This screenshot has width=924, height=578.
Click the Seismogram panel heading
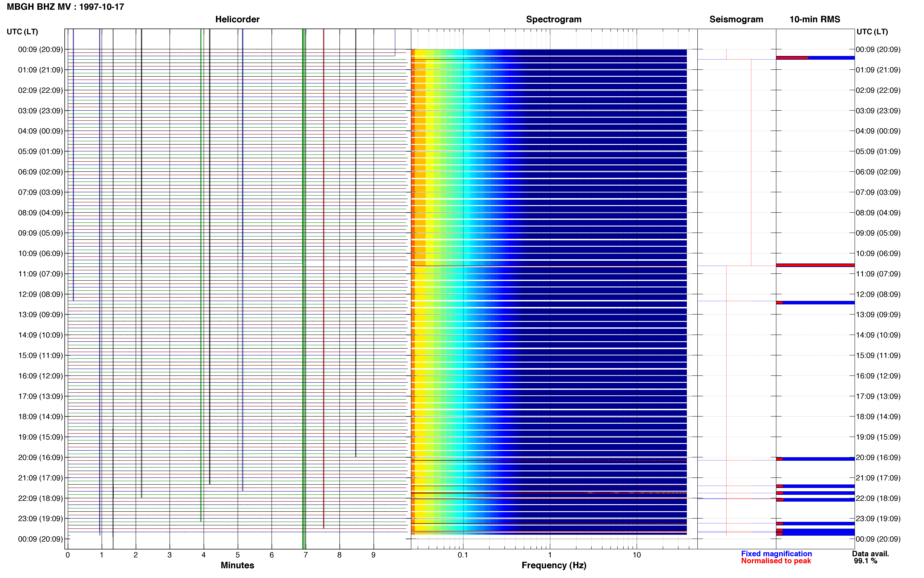736,20
